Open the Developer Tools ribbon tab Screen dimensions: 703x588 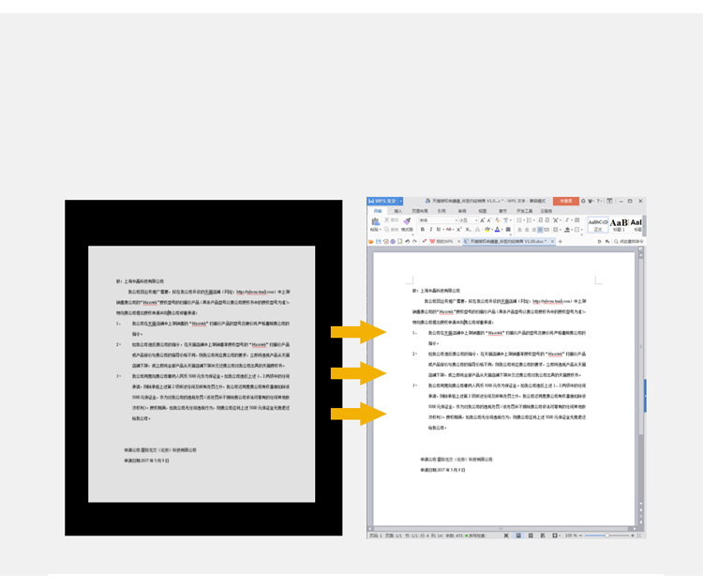coord(525,211)
